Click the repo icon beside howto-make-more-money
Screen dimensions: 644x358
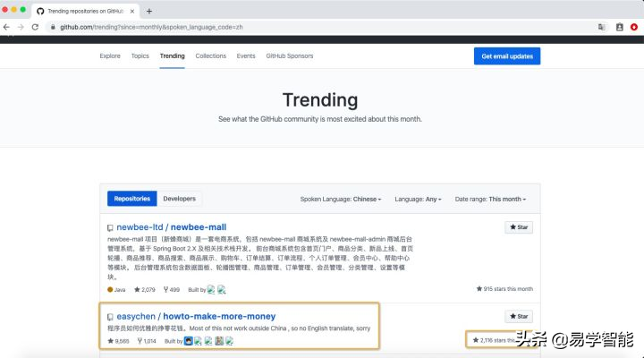[x=110, y=317]
